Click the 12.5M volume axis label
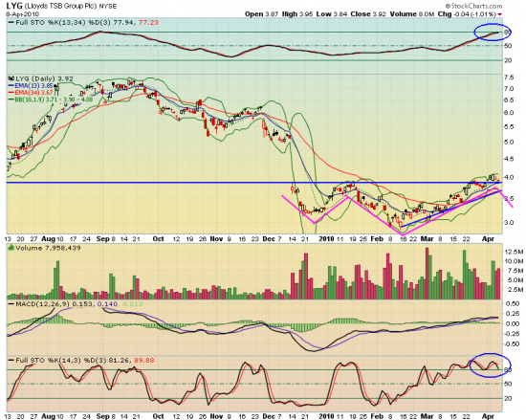Image resolution: width=526 pixels, height=420 pixels. [514, 252]
